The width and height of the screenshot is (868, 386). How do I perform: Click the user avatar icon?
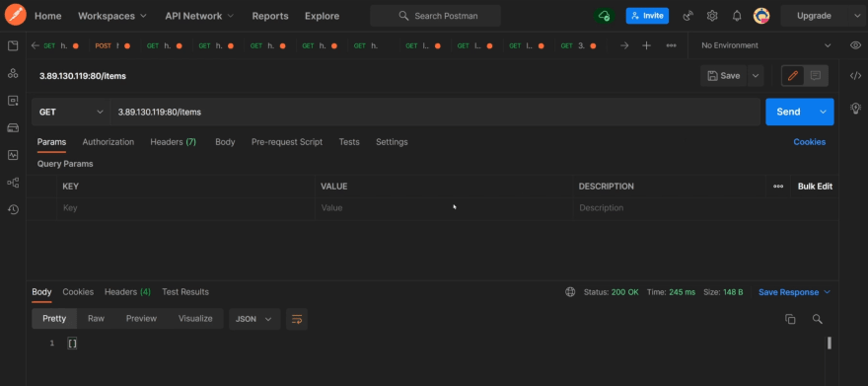point(761,16)
